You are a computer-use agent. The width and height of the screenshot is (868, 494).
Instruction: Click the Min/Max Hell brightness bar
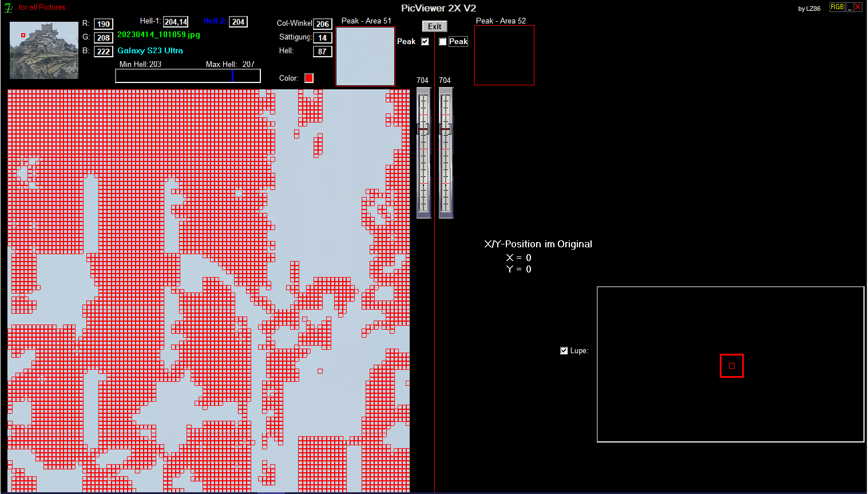pyautogui.click(x=188, y=76)
